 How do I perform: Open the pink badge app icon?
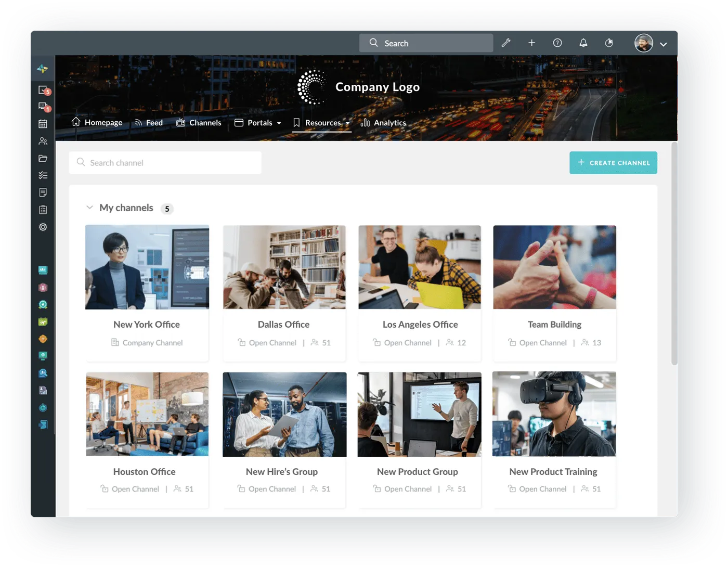(43, 287)
